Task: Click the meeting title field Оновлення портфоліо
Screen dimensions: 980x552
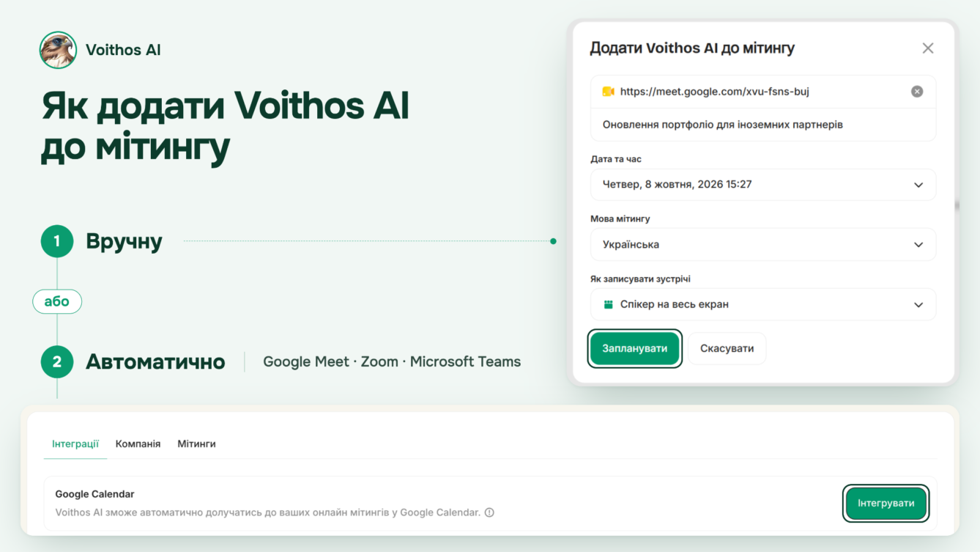Action: click(763, 125)
